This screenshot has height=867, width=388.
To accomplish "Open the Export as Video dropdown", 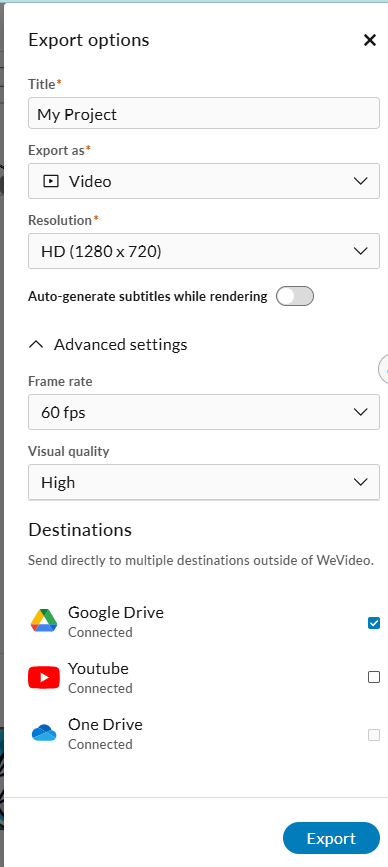I will click(204, 181).
